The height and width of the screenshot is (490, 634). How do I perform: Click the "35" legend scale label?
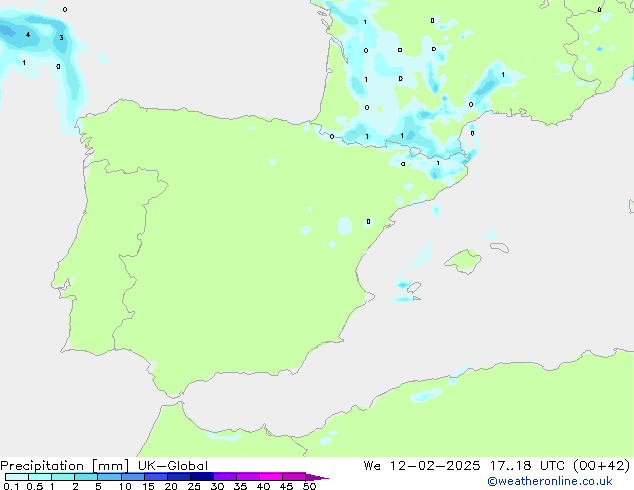tap(240, 486)
